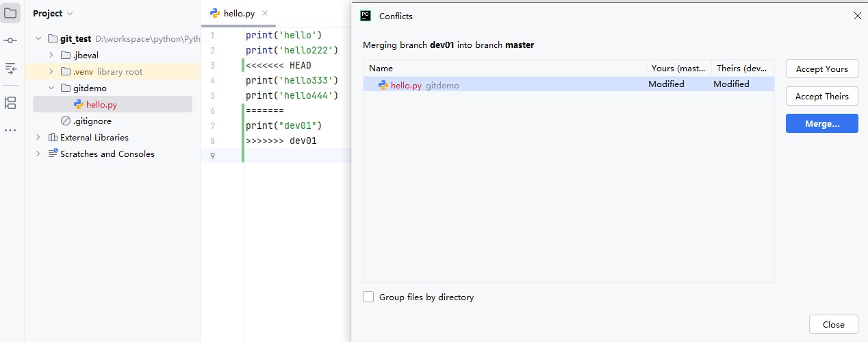The width and height of the screenshot is (868, 342).
Task: Open the Project view dropdown
Action: (x=53, y=13)
